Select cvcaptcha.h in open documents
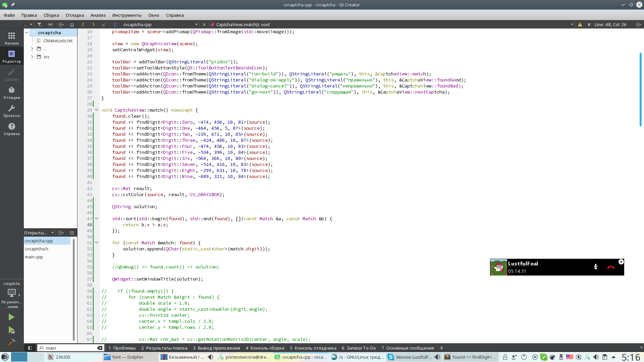 point(47,249)
